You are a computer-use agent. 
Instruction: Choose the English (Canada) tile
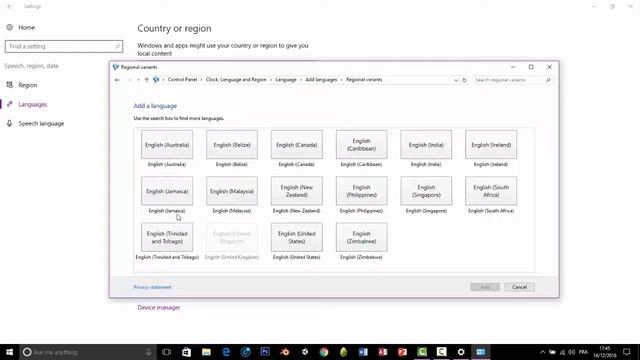[297, 145]
